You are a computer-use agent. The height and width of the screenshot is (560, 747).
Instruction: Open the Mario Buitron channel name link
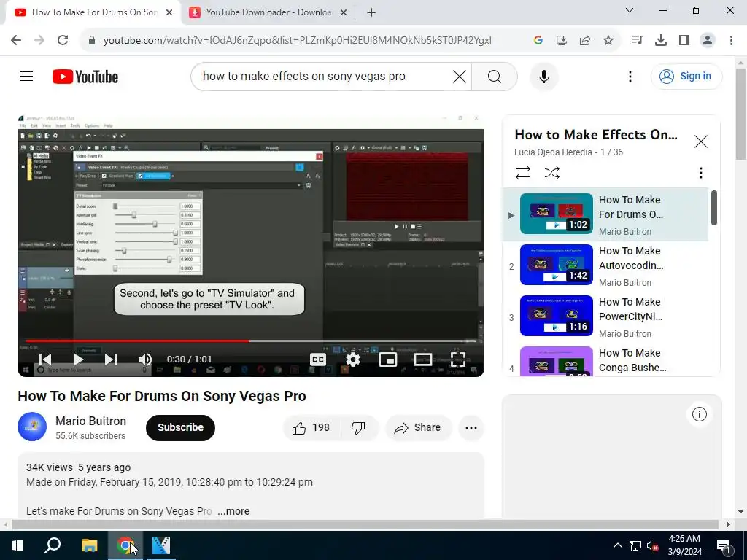coord(90,421)
